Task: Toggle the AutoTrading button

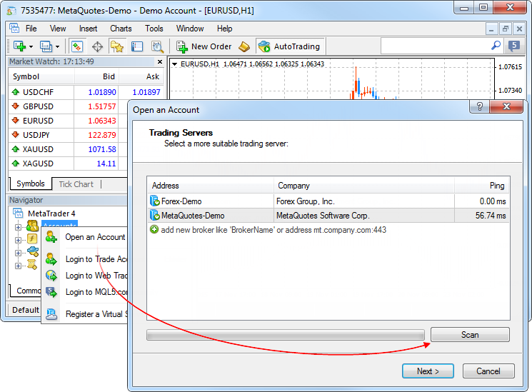Action: (289, 46)
